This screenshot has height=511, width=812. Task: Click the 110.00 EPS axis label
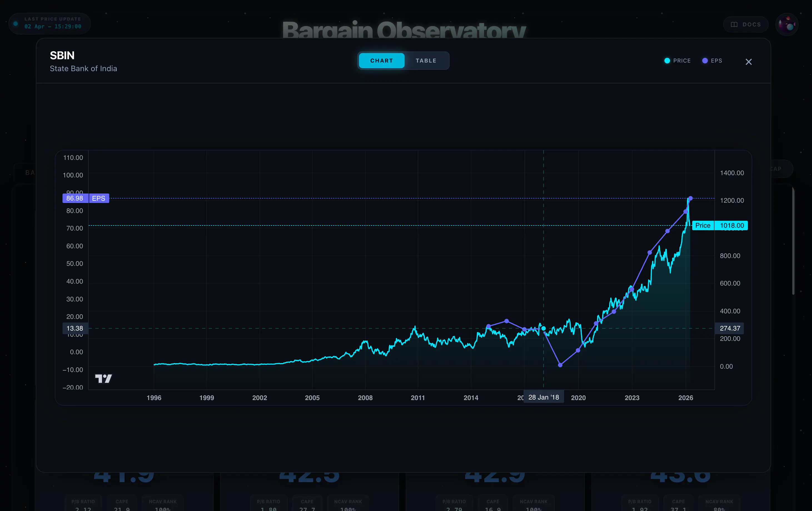[73, 158]
